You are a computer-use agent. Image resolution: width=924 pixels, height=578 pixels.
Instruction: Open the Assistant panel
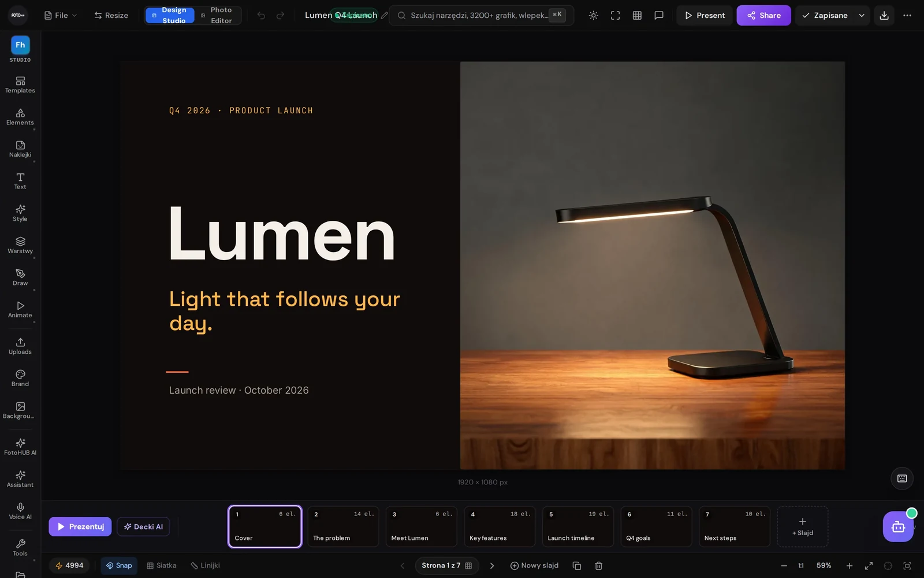point(20,479)
